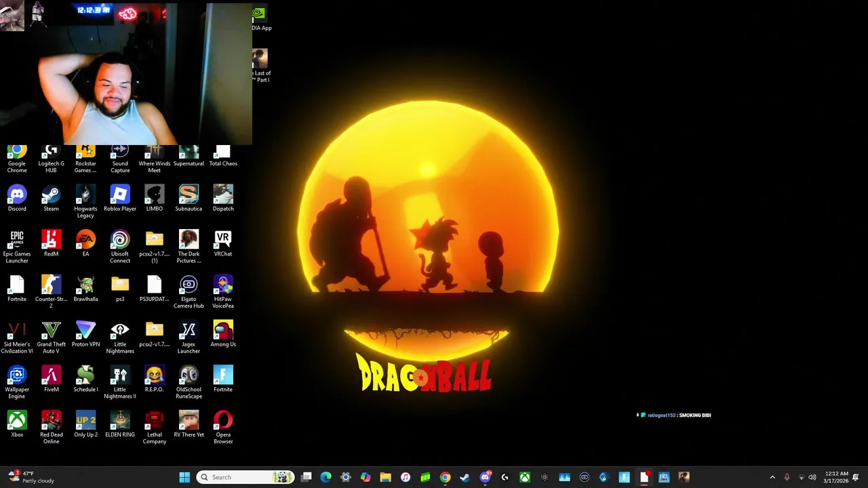The width and height of the screenshot is (868, 488).
Task: Launch the Opera Browser shortcut
Action: pyautogui.click(x=223, y=428)
